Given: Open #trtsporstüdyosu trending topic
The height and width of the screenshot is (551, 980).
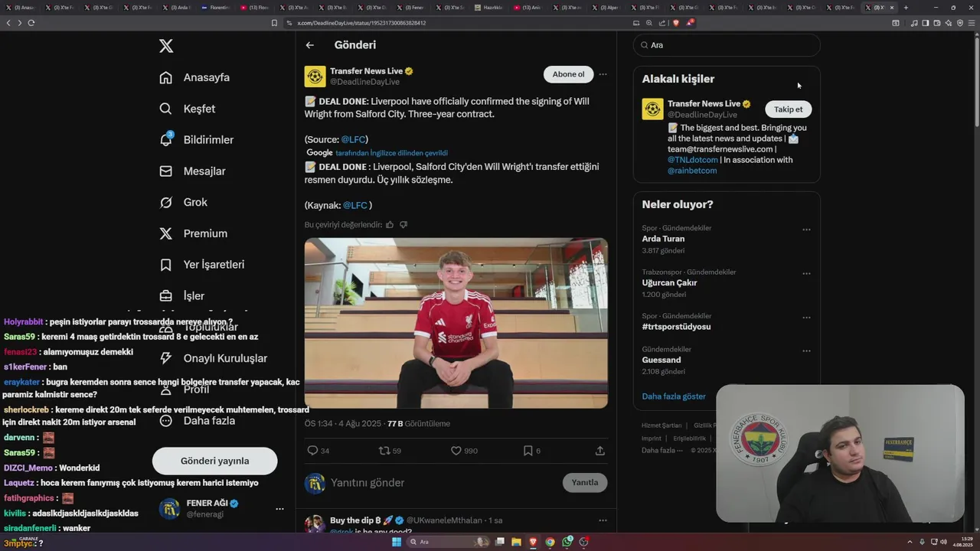Looking at the screenshot, I should click(676, 327).
